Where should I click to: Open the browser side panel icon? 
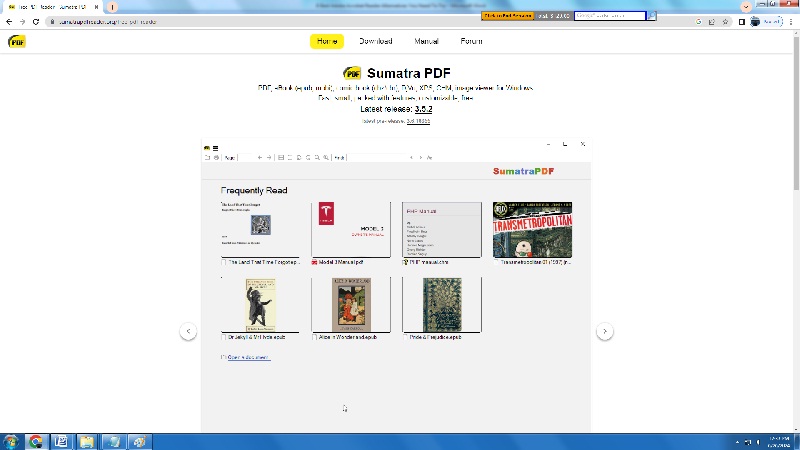[x=742, y=22]
